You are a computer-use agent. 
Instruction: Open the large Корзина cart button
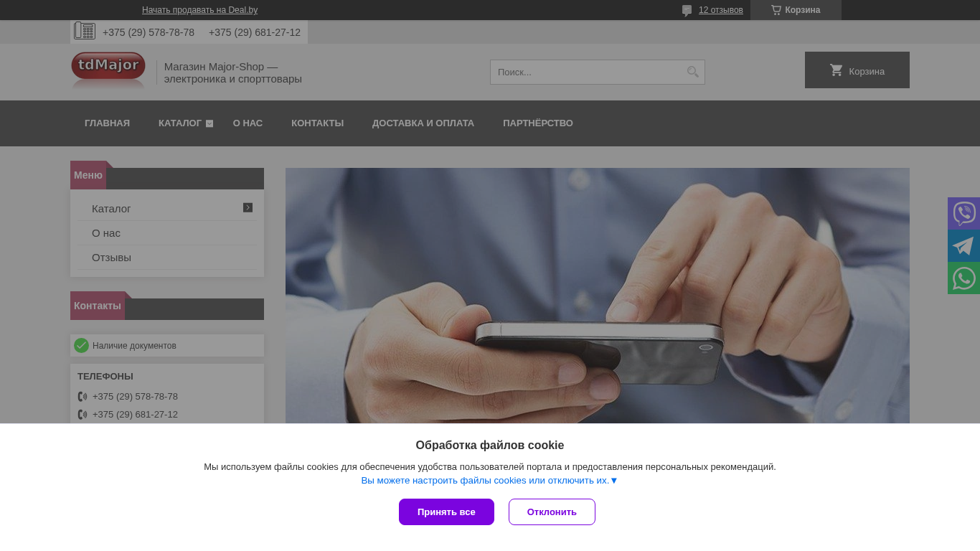pyautogui.click(x=857, y=70)
